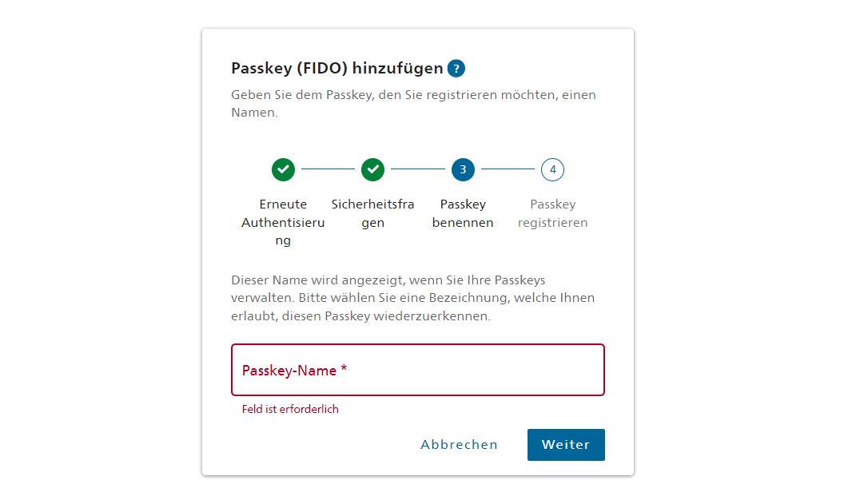Click the green checkmark for Sicherheitsfragen
The height and width of the screenshot is (504, 856).
[x=373, y=169]
